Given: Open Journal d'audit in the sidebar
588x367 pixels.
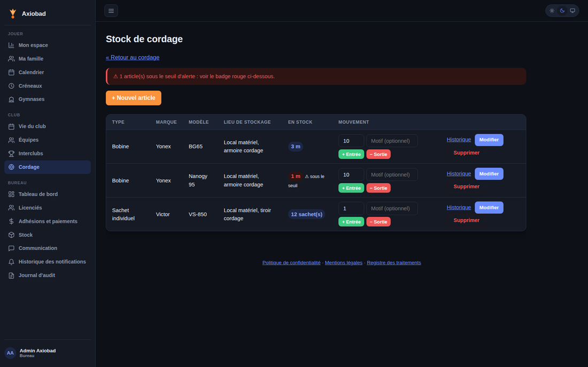Looking at the screenshot, I should pos(48,275).
